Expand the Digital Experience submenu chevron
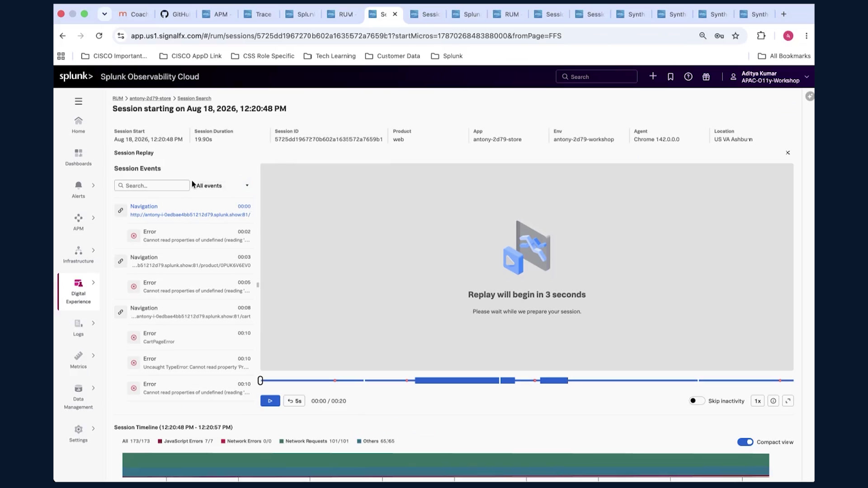Viewport: 868px width, 488px height. (94, 283)
